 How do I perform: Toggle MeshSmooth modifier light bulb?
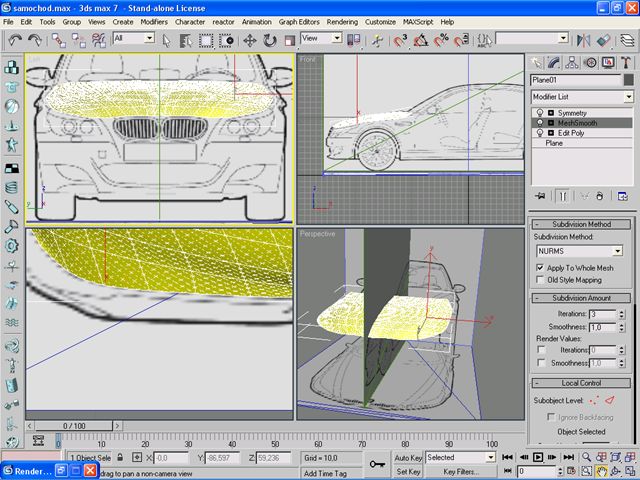click(540, 123)
